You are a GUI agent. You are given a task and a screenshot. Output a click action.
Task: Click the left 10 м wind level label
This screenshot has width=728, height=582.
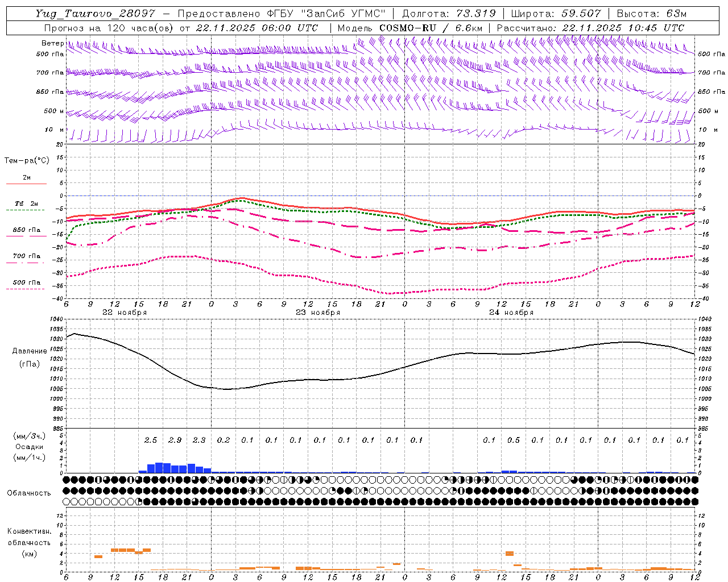point(55,130)
